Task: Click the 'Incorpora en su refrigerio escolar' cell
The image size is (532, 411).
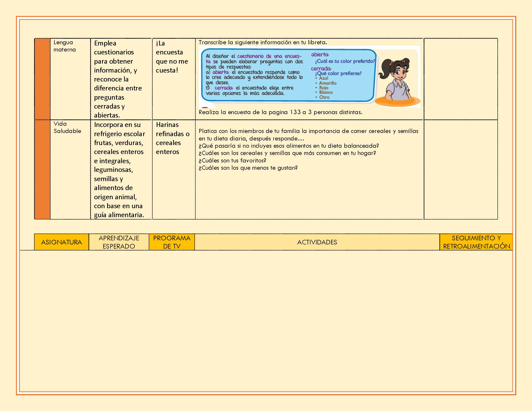Action: (x=121, y=169)
